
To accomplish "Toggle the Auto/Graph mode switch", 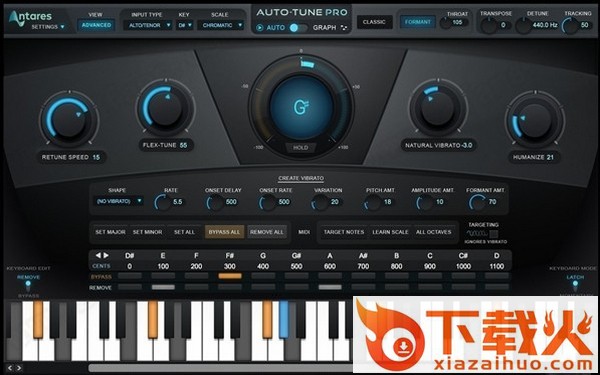I will [x=298, y=28].
